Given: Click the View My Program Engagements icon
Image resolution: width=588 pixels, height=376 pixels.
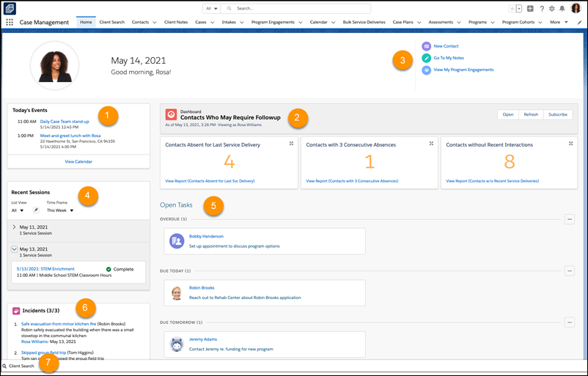Looking at the screenshot, I should 427,70.
